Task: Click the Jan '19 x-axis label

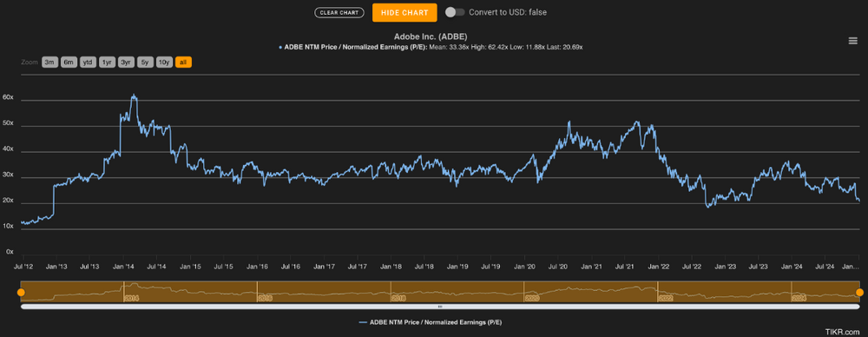Action: pos(457,267)
